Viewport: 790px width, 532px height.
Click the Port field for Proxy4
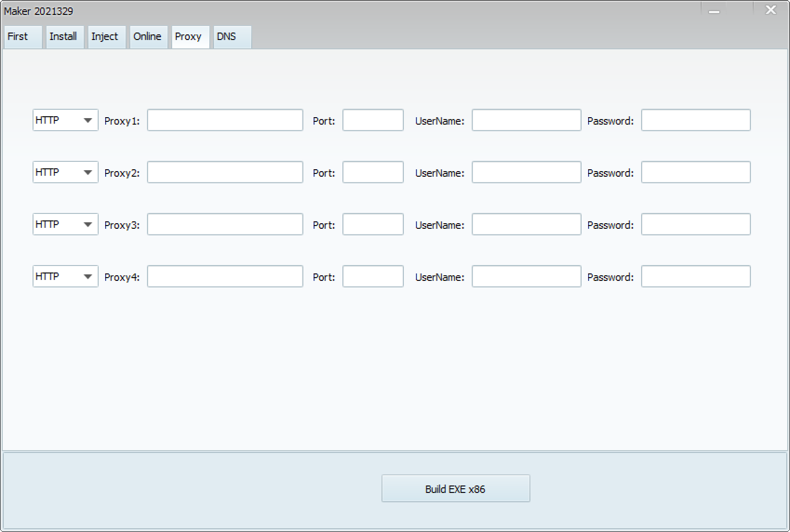click(373, 277)
